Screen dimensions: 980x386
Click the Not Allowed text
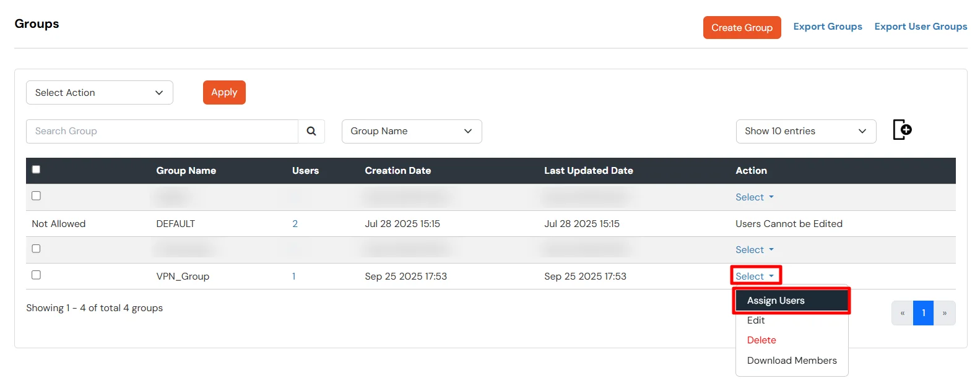pyautogui.click(x=59, y=224)
